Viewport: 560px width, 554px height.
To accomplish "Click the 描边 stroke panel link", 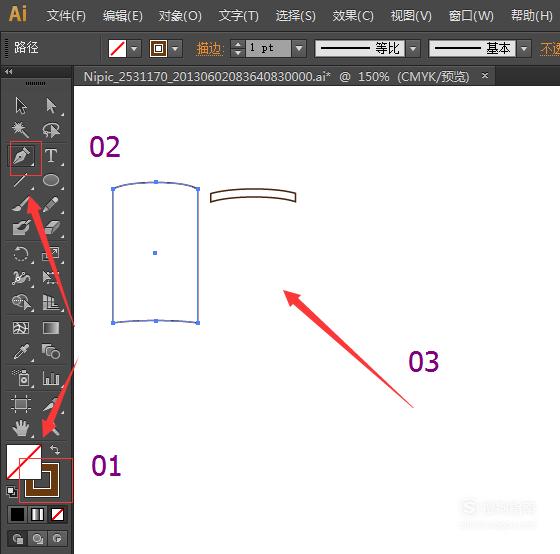I will (x=210, y=49).
